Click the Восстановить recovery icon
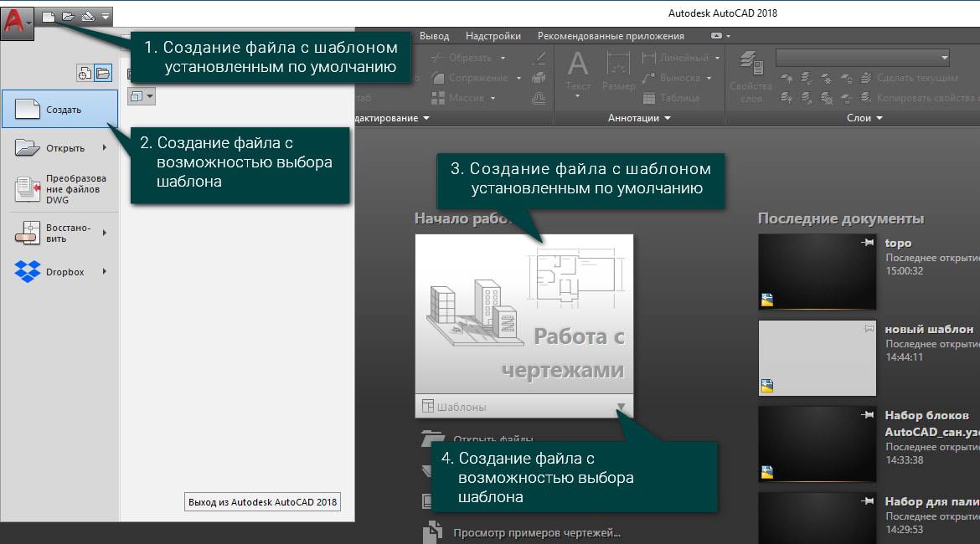Viewport: 980px width, 544px height. pyautogui.click(x=27, y=233)
